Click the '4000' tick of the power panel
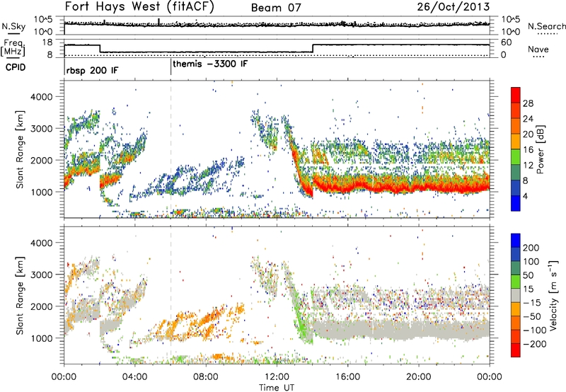 [41, 97]
